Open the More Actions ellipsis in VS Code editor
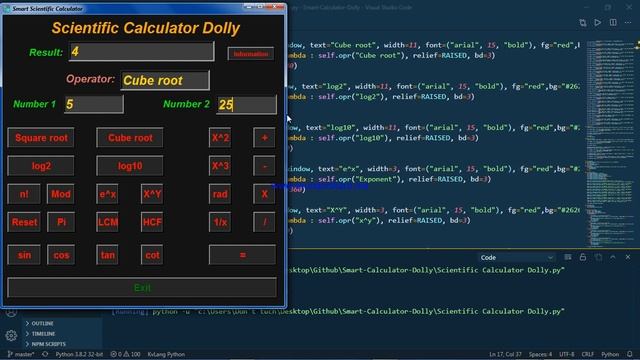This screenshot has height=360, width=640. 628,22
